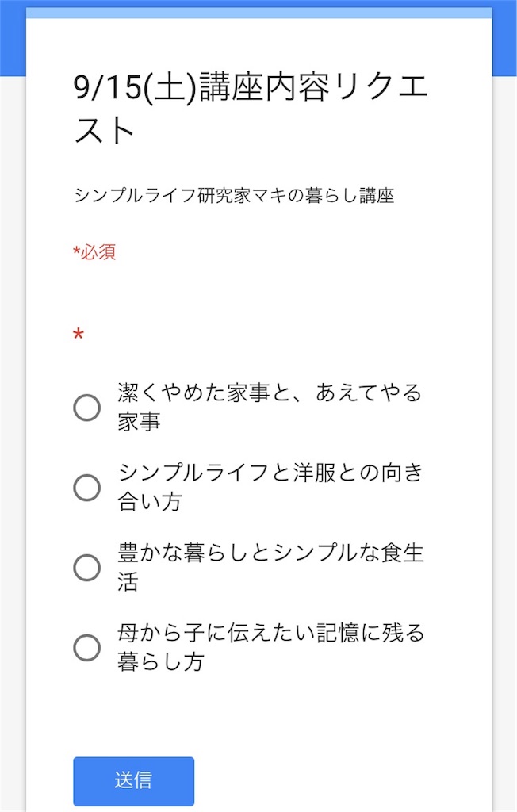This screenshot has width=517, height=812.
Task: Click the form title 9/15(土)講座内容リクエスト
Action: coord(251,109)
